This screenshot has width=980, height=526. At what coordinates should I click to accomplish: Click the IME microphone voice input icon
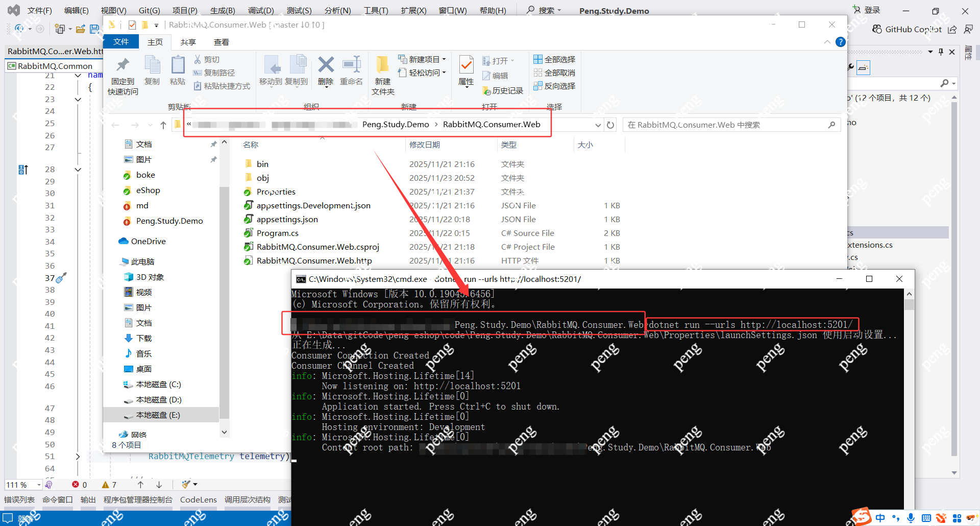click(911, 518)
